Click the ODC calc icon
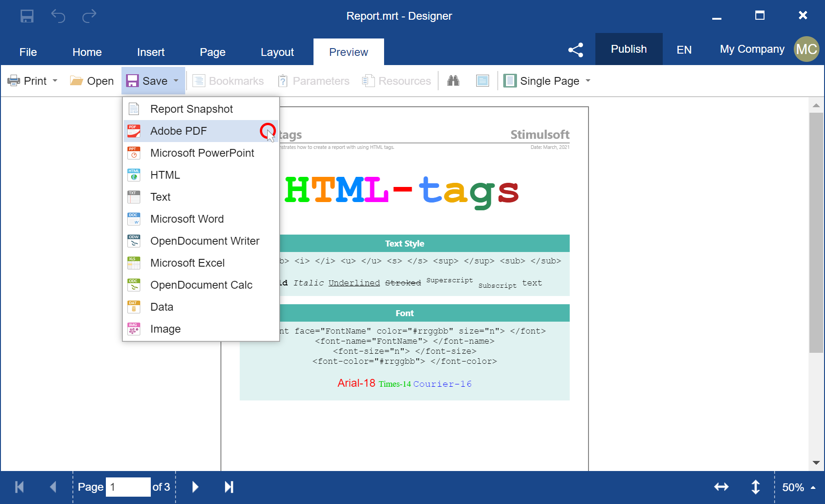Image resolution: width=825 pixels, height=504 pixels. pos(134,285)
